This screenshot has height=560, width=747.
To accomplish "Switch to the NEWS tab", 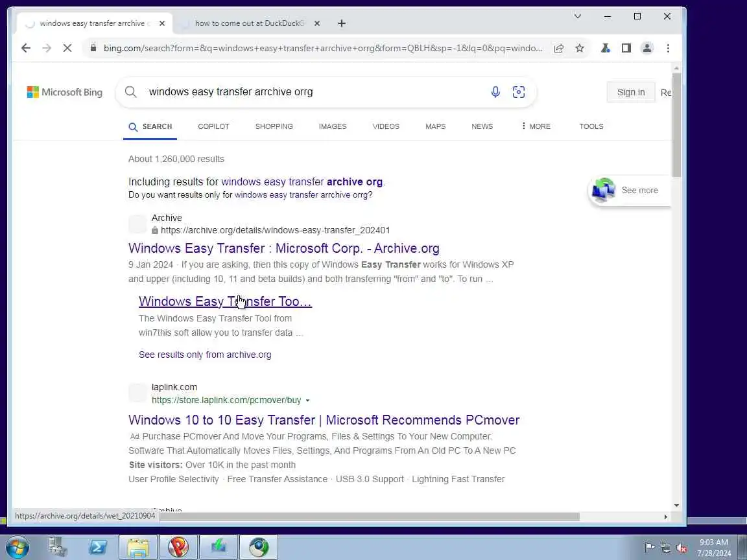I will click(x=482, y=126).
